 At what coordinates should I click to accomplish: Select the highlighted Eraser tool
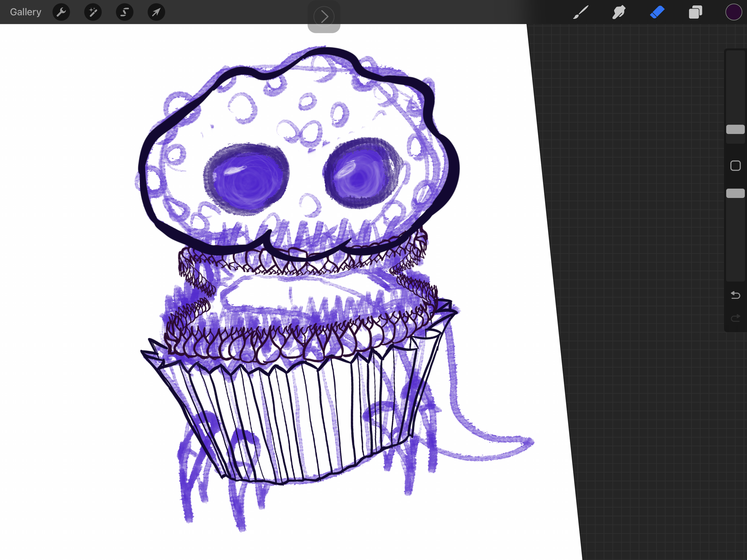[x=657, y=13]
